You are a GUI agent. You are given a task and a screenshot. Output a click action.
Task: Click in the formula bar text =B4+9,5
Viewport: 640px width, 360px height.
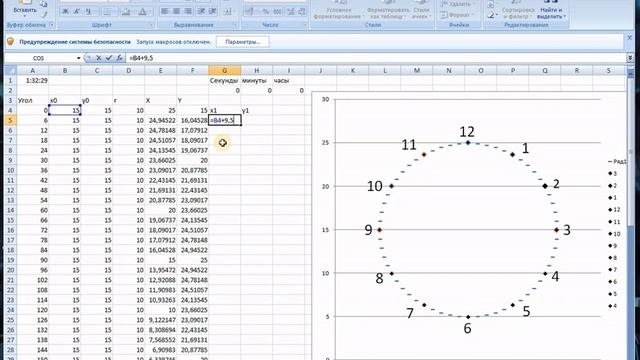tap(141, 58)
